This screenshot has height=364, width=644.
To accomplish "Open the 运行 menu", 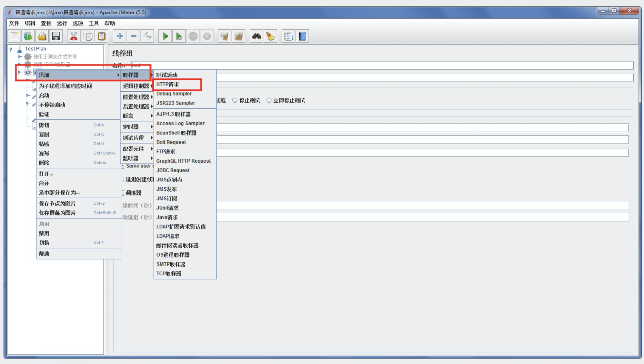I will click(62, 23).
